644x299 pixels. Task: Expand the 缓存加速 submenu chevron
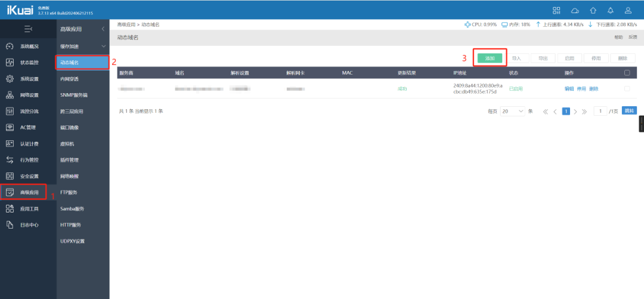tap(104, 47)
